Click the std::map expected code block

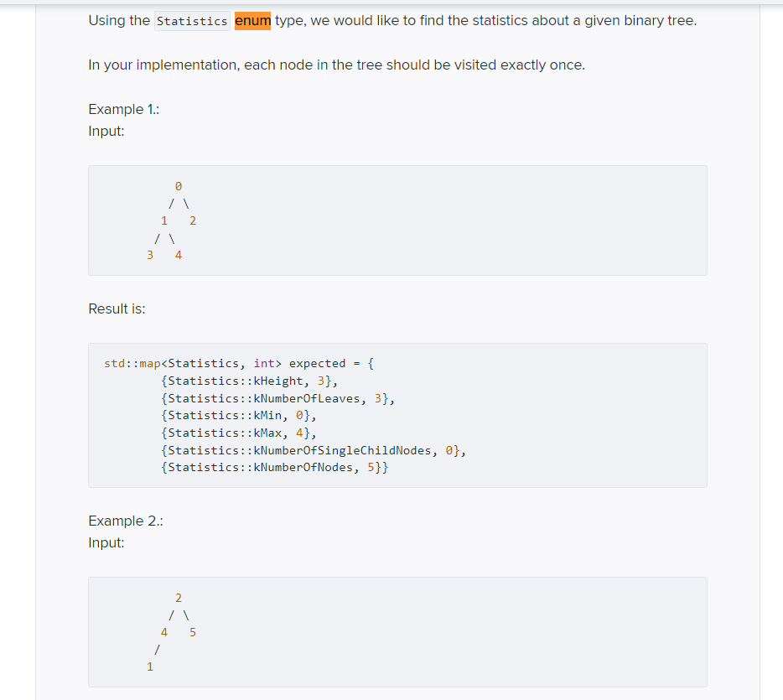pyautogui.click(x=397, y=414)
